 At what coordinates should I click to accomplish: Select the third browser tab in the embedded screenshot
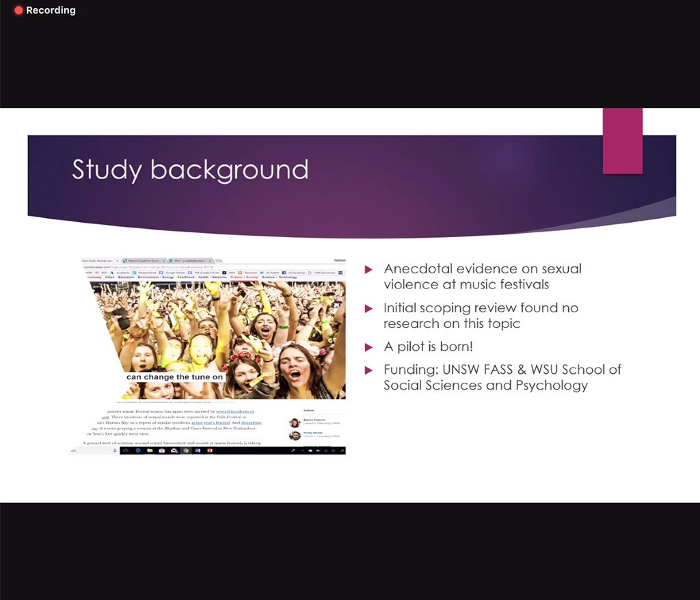click(x=190, y=261)
